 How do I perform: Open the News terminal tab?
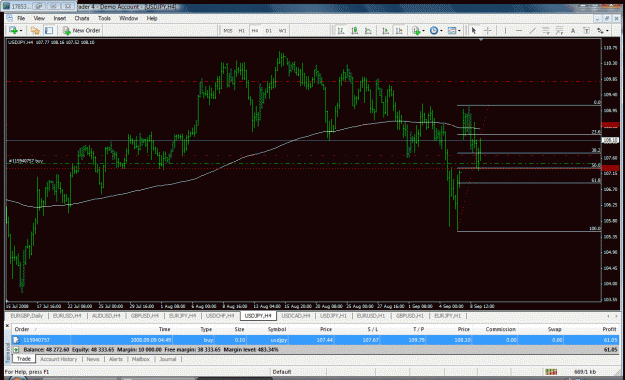pos(93,359)
